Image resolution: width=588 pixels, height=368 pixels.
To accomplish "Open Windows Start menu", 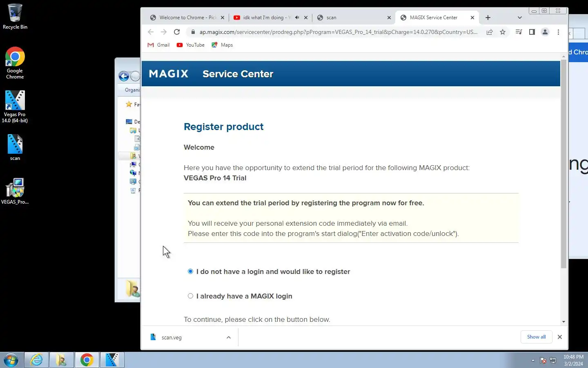I will 11,360.
